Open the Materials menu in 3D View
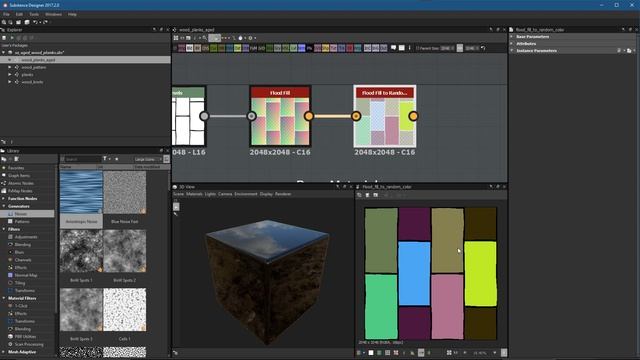This screenshot has height=360, width=640. coord(194,194)
